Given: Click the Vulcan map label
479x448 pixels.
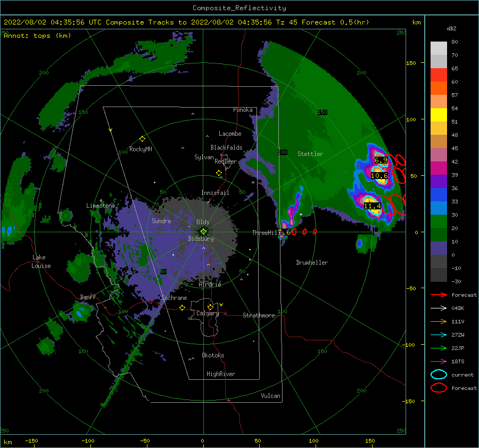Looking at the screenshot, I should pyautogui.click(x=270, y=396).
